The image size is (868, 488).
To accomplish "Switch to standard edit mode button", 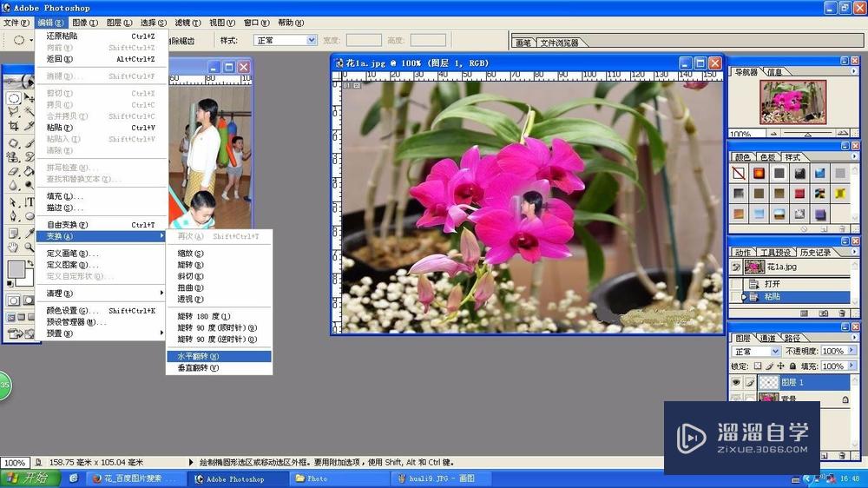I will 13,300.
